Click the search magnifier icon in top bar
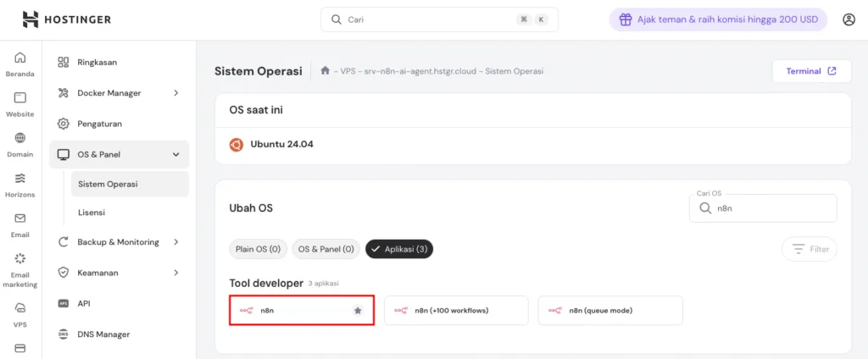The height and width of the screenshot is (359, 868). click(336, 19)
